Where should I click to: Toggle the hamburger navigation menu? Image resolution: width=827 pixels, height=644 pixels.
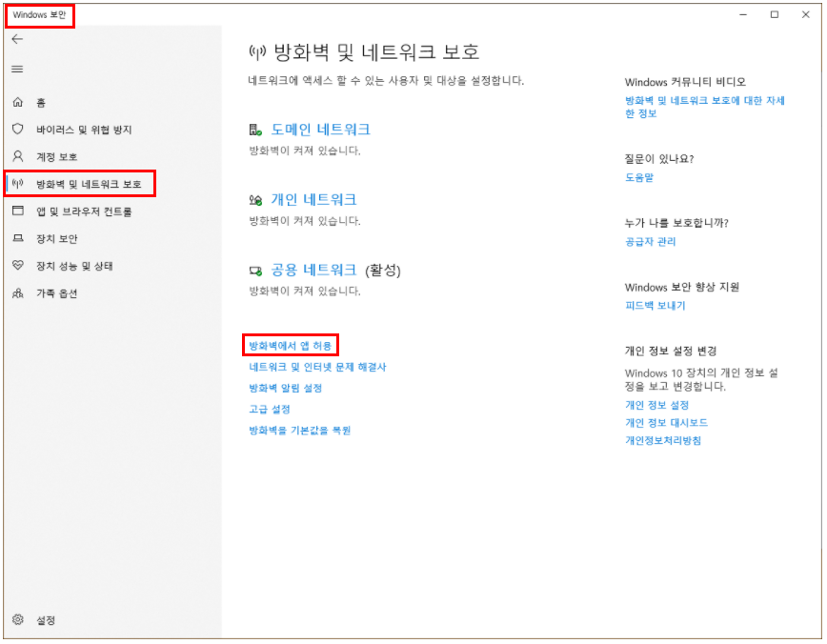click(17, 70)
